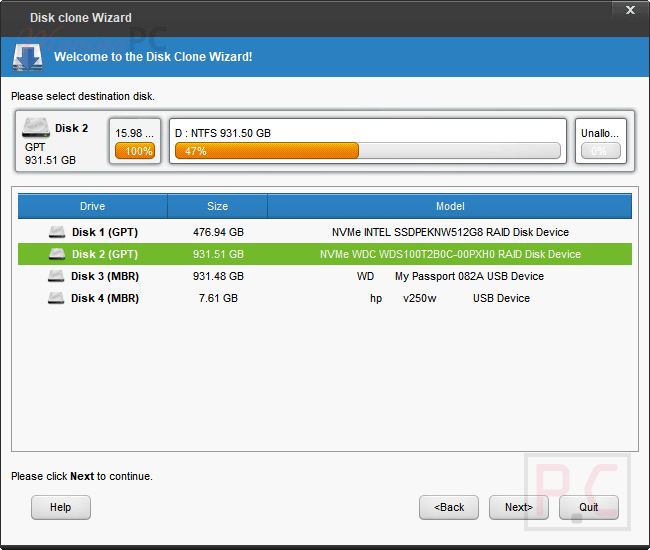
Task: Select Disk 4 (MBR) row label
Action: click(x=105, y=298)
